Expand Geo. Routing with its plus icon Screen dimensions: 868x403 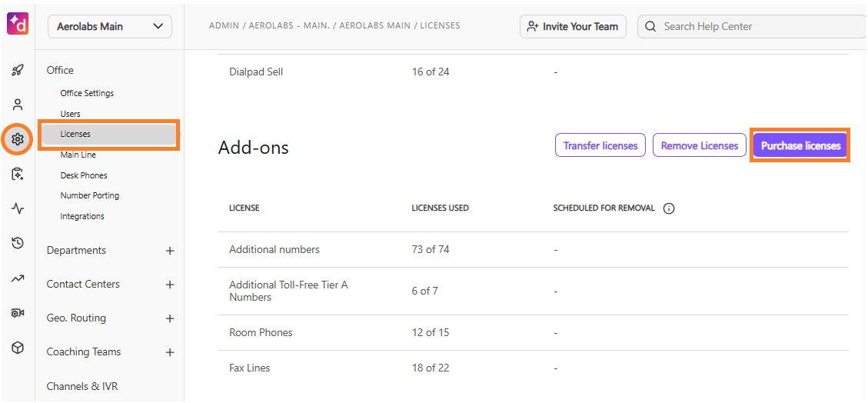pos(170,319)
